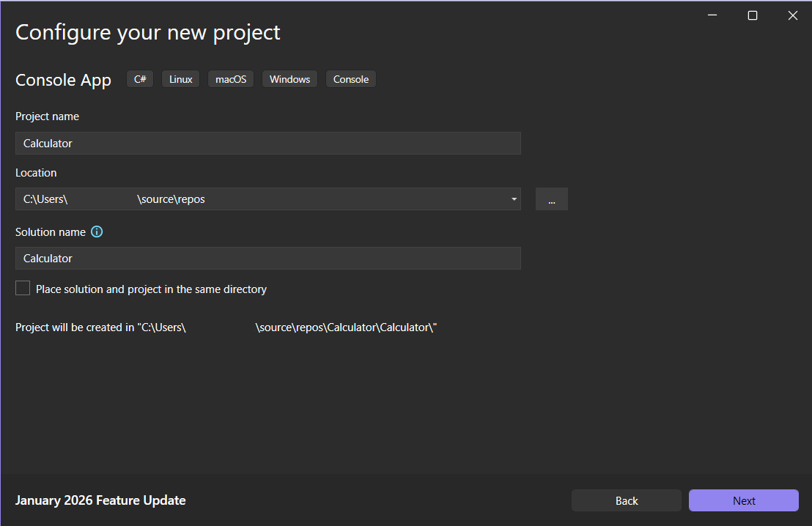
Task: Click the "January 2026 Feature Update" text
Action: point(100,500)
